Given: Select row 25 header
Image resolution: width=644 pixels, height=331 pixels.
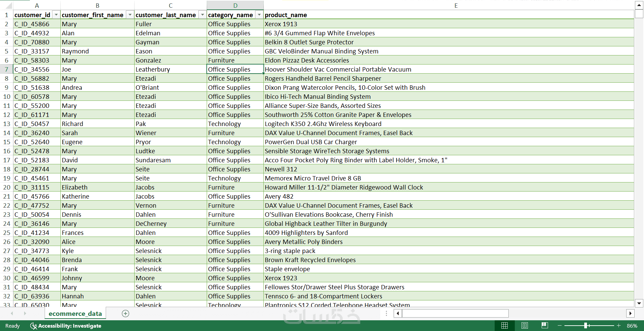Looking at the screenshot, I should [6, 233].
